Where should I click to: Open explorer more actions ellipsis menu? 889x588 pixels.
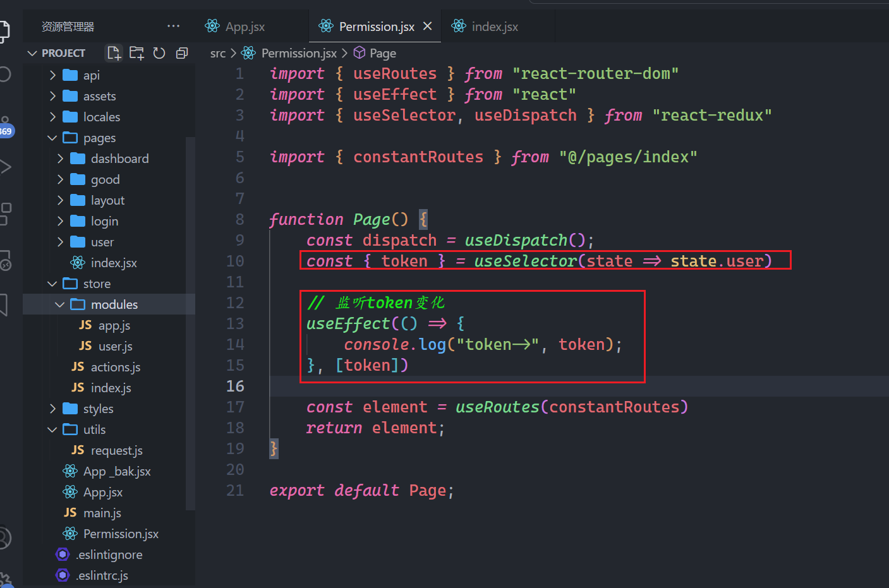pyautogui.click(x=173, y=26)
